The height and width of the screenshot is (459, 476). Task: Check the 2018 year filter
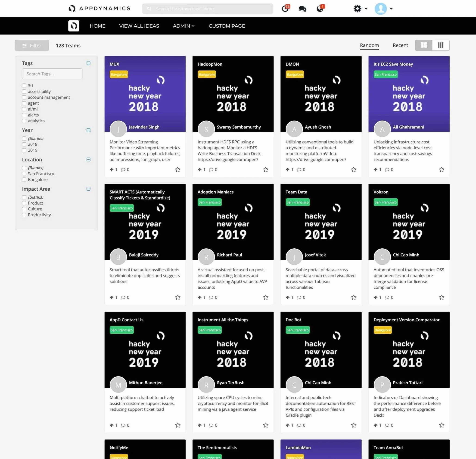click(x=24, y=144)
